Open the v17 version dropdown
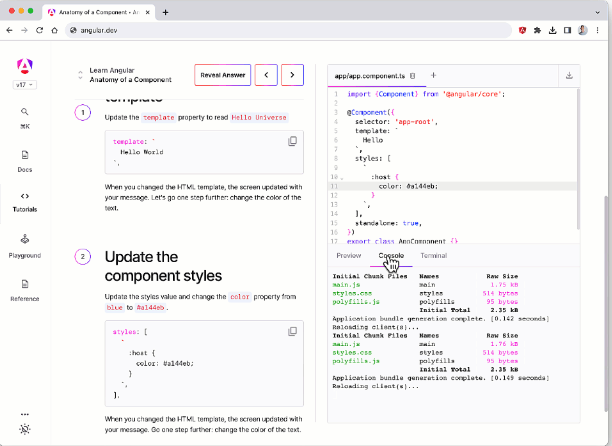 coord(25,85)
